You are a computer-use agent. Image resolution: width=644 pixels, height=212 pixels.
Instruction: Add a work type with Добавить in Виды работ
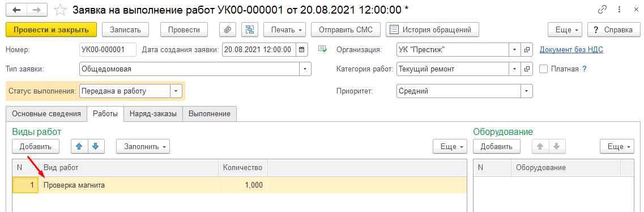[35, 146]
